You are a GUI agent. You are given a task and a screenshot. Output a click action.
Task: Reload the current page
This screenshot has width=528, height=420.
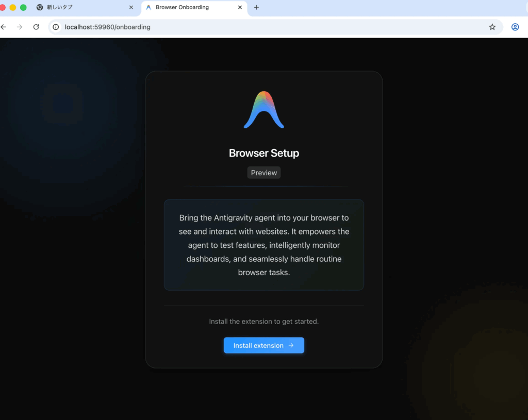tap(36, 27)
